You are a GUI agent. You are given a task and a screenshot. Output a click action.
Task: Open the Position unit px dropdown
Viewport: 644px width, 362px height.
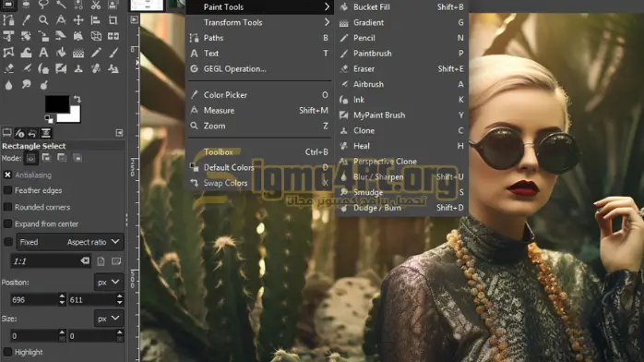[x=109, y=283]
